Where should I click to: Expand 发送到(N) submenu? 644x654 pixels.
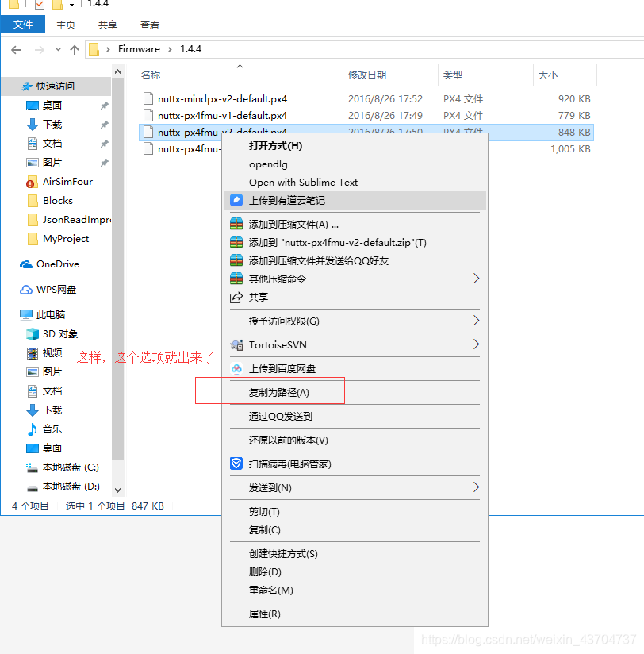point(355,487)
